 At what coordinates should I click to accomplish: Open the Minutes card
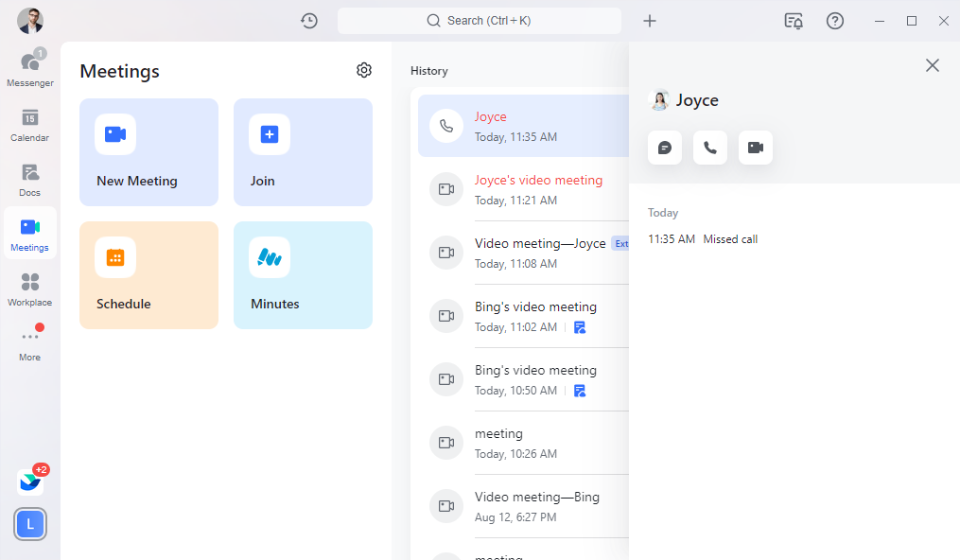pyautogui.click(x=303, y=275)
